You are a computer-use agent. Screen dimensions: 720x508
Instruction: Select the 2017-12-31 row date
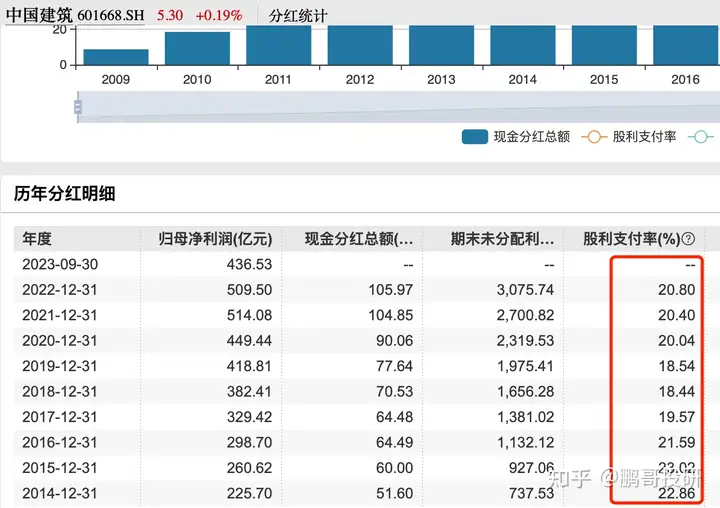tap(60, 417)
